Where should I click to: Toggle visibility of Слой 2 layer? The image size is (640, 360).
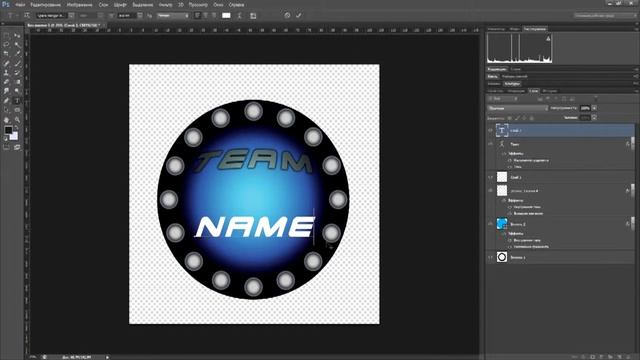(490, 177)
